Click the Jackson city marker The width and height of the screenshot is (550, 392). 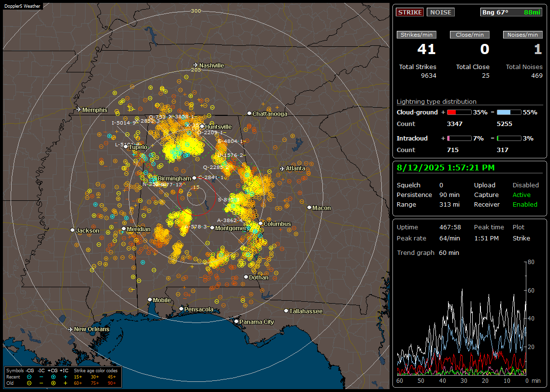tap(72, 230)
